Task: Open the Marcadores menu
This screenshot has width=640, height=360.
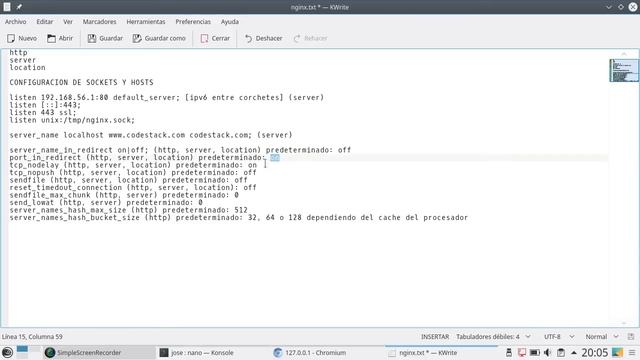Action: (x=99, y=22)
